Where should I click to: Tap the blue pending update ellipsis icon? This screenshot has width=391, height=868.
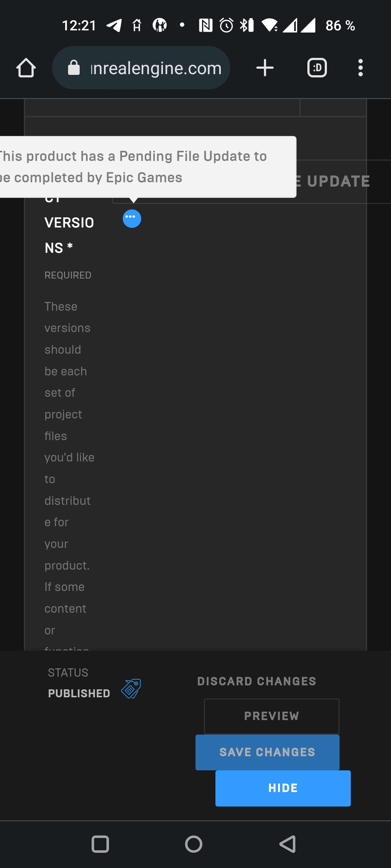(132, 218)
